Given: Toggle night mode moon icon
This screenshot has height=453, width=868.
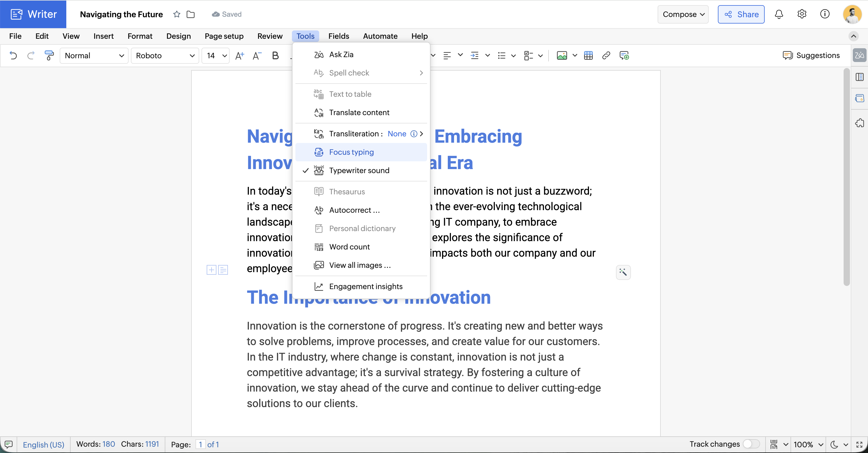Looking at the screenshot, I should click(x=834, y=444).
